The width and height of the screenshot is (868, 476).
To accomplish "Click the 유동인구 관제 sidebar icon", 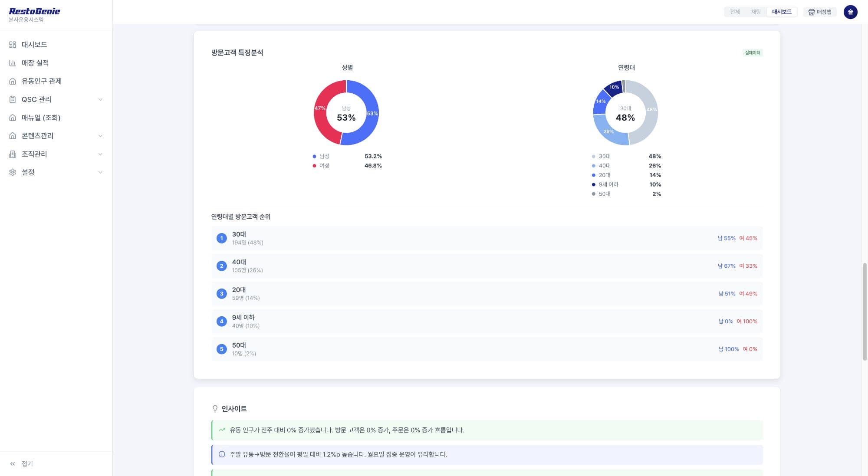I will pyautogui.click(x=13, y=81).
